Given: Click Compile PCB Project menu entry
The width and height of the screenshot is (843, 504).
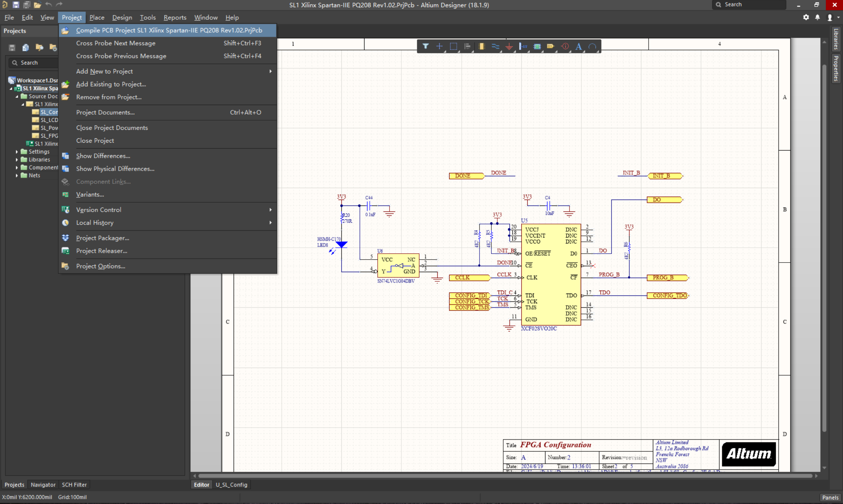Looking at the screenshot, I should [x=169, y=30].
